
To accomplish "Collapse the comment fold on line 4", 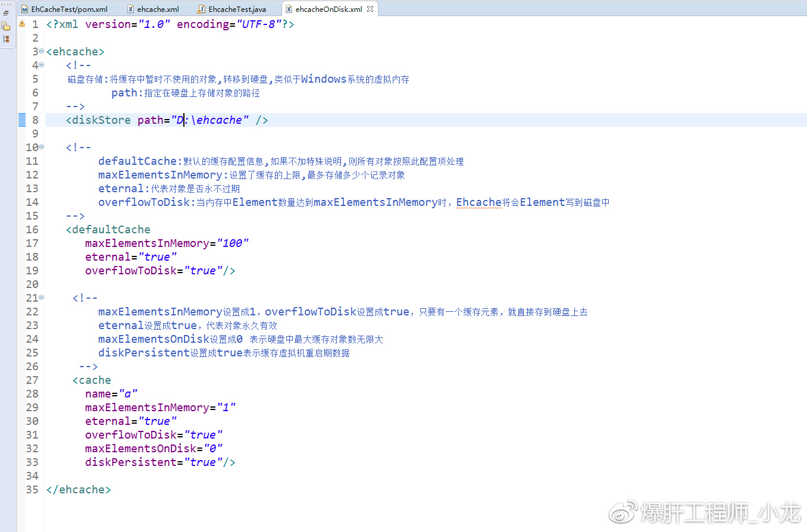I will pos(41,65).
